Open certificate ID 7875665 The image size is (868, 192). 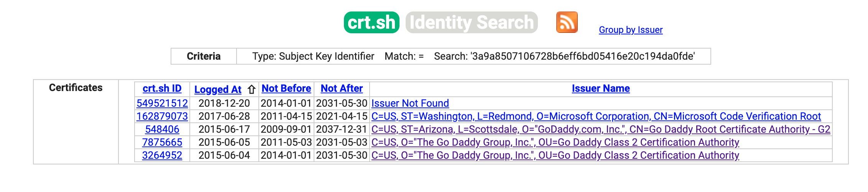162,142
